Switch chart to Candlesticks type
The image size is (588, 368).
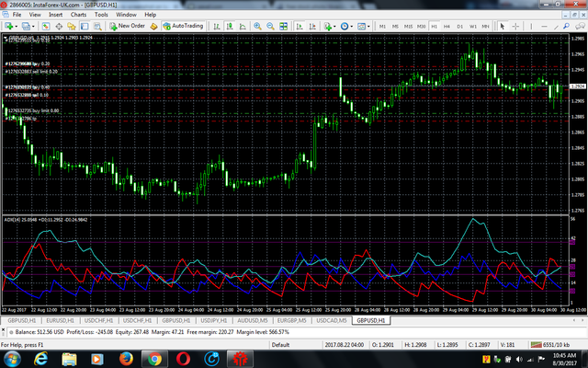click(x=230, y=27)
